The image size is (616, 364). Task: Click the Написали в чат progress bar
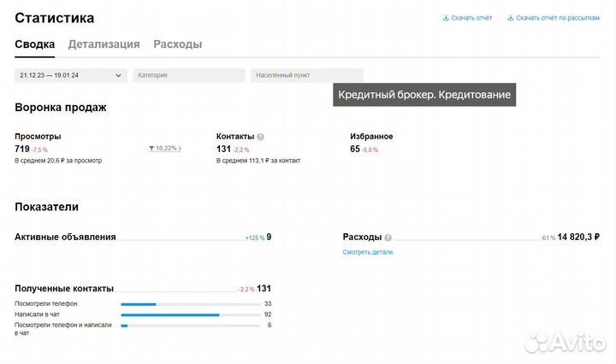click(191, 314)
